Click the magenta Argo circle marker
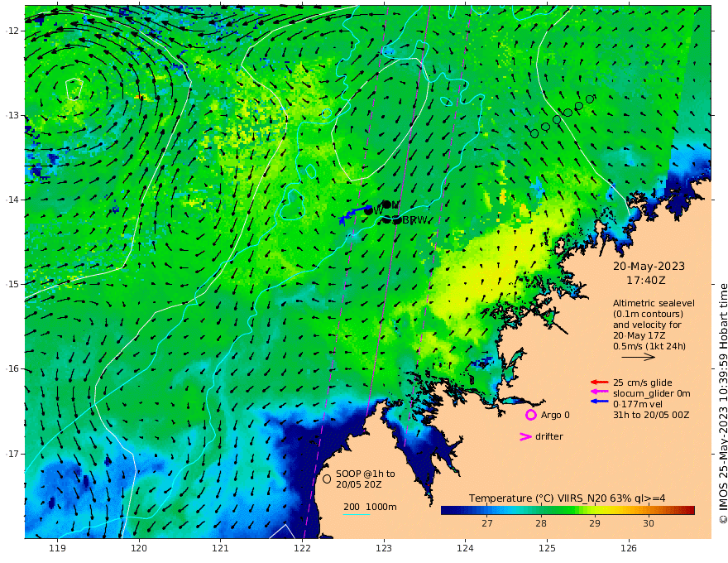The height and width of the screenshot is (563, 728). pyautogui.click(x=530, y=415)
